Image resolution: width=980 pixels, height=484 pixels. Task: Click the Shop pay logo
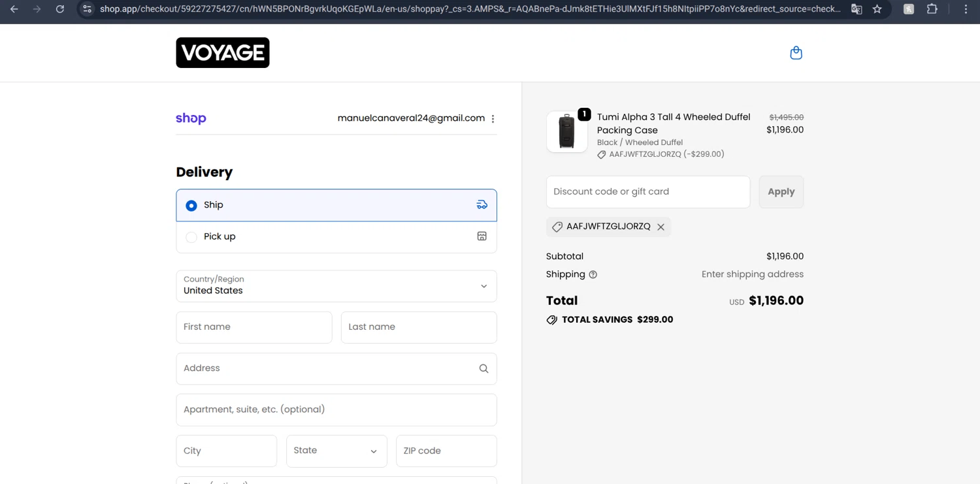point(191,118)
